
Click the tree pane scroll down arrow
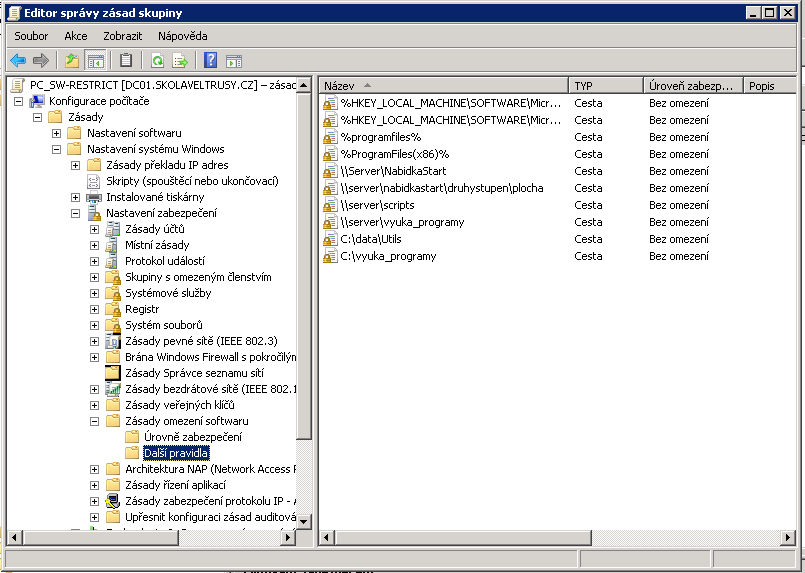pos(305,520)
